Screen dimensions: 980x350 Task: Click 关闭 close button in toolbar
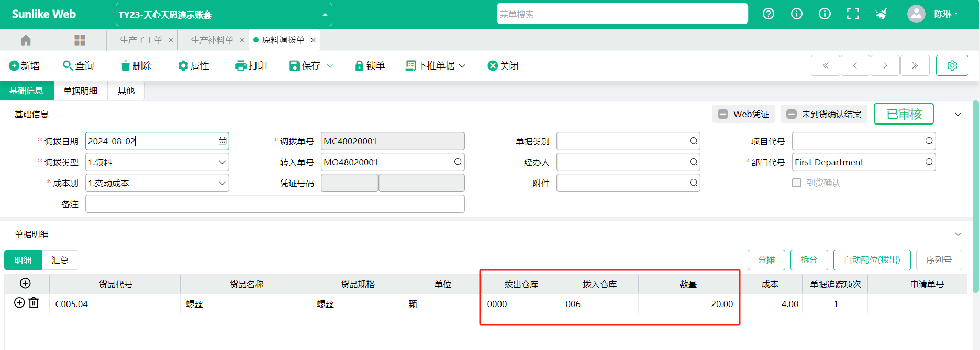click(503, 65)
